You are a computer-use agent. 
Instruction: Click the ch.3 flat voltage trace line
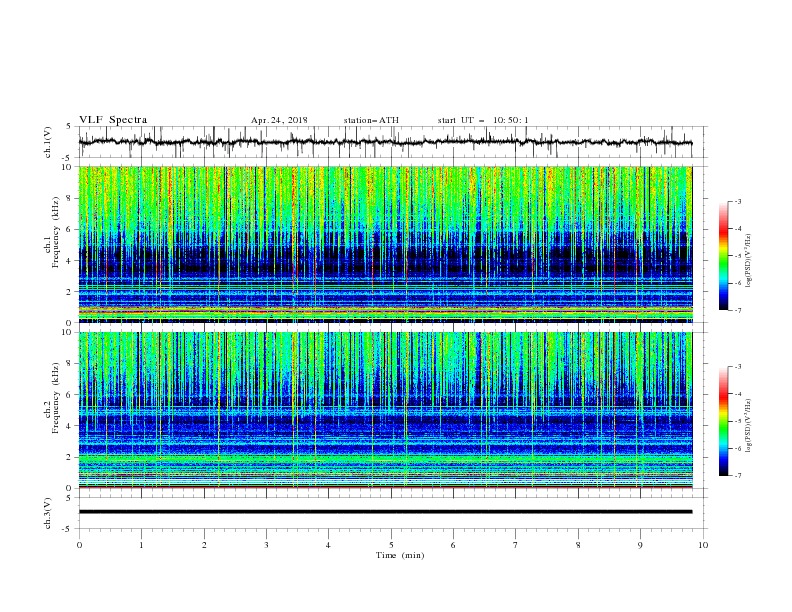click(x=385, y=512)
